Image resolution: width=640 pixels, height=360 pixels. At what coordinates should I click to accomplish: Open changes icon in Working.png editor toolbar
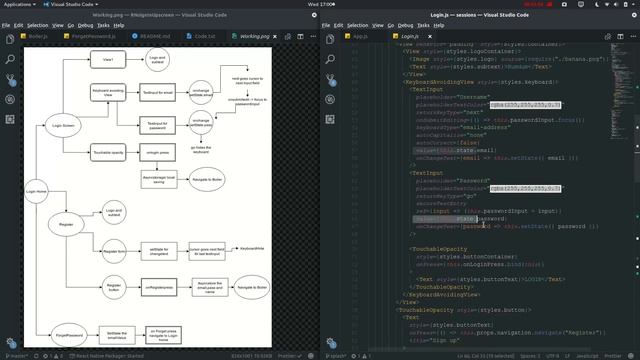point(288,36)
